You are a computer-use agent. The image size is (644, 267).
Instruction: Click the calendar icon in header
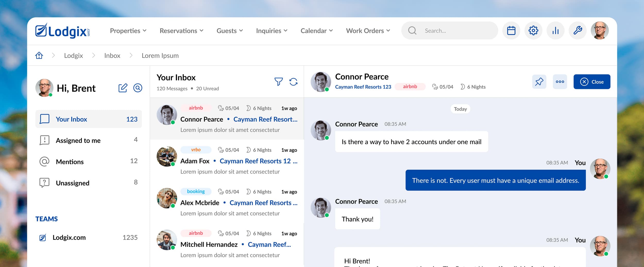click(511, 31)
